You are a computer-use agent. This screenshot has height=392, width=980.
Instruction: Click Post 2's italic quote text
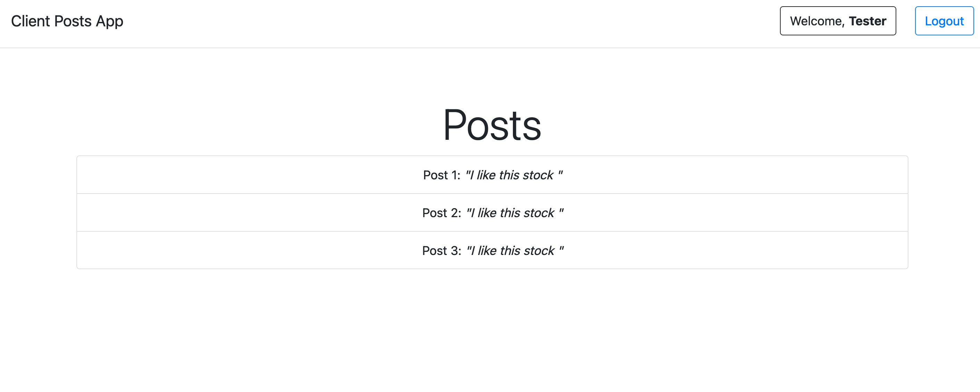coord(514,213)
